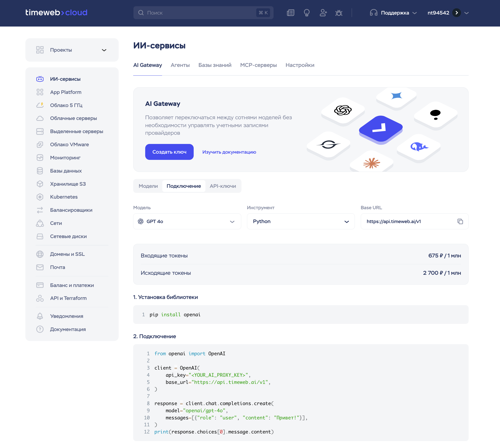Click the Облачные серверы cloud icon
The image size is (500, 448).
40,118
